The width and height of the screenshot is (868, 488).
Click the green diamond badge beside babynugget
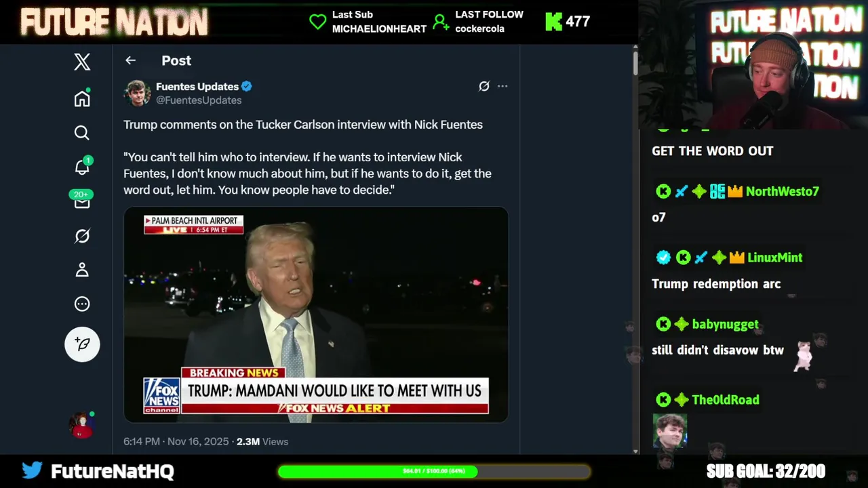pos(682,324)
